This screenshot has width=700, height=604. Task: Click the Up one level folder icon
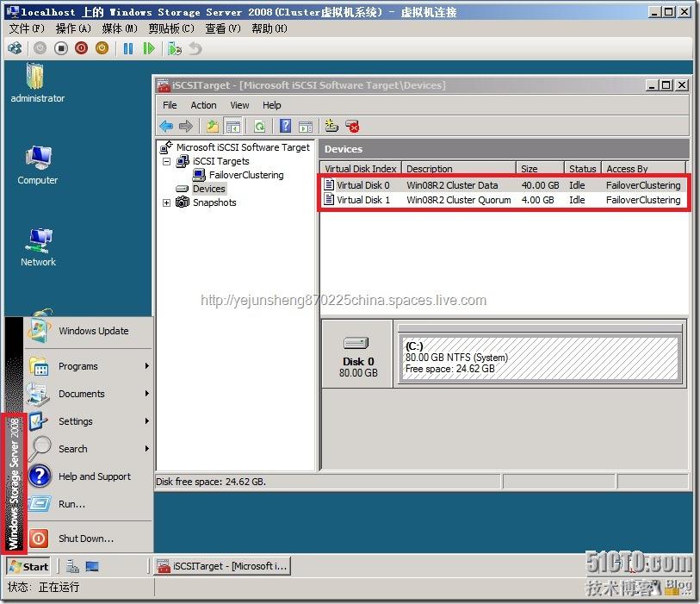click(x=213, y=127)
